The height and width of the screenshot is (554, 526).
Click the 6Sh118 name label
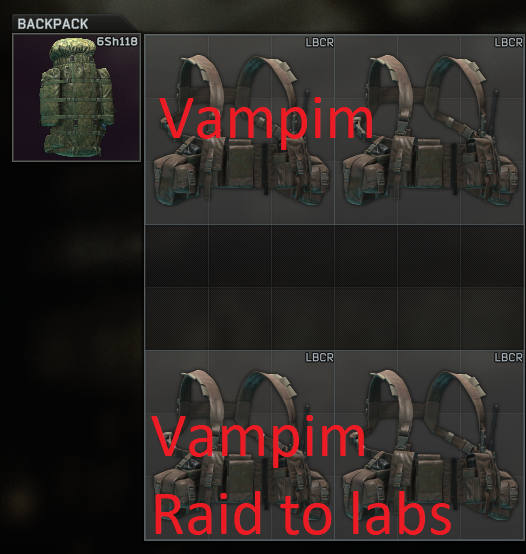pos(117,42)
